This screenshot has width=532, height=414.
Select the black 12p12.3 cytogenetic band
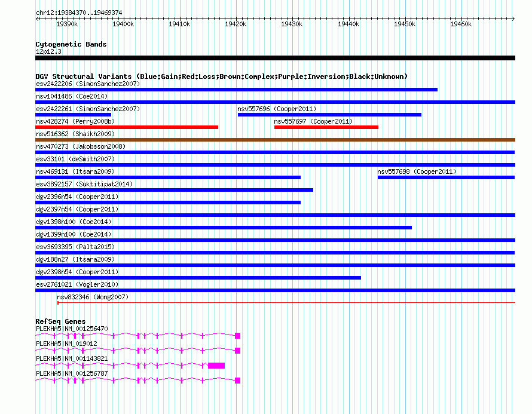pyautogui.click(x=275, y=58)
